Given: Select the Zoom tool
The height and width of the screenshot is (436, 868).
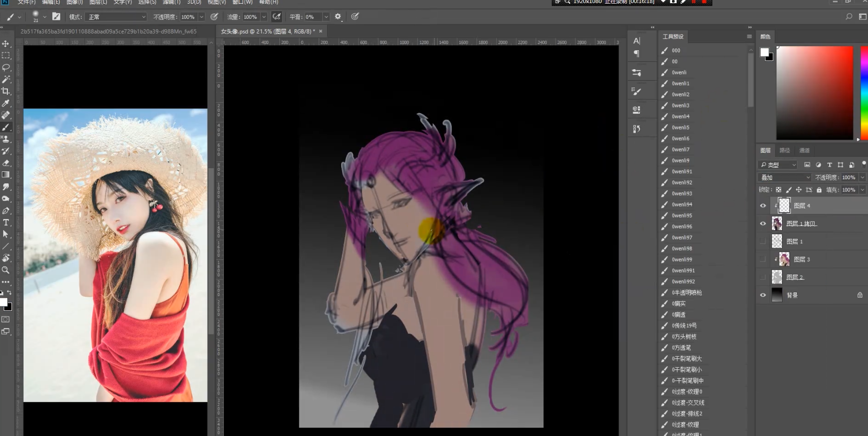Looking at the screenshot, I should pyautogui.click(x=6, y=270).
